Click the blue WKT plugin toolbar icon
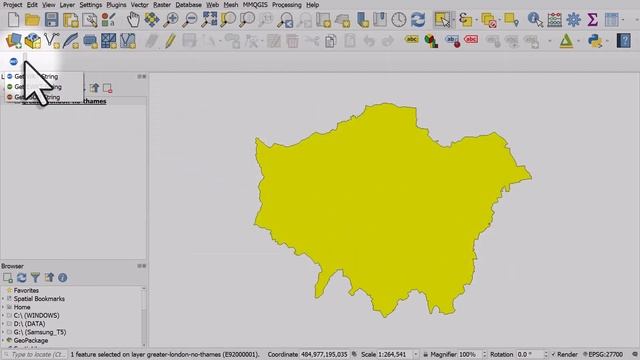 (13, 62)
